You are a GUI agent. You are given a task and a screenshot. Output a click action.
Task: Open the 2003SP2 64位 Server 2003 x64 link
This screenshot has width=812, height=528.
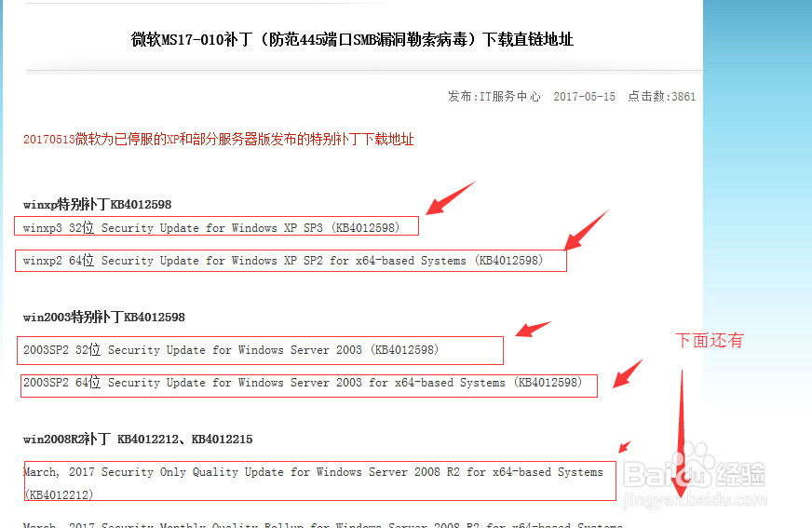[x=303, y=383]
